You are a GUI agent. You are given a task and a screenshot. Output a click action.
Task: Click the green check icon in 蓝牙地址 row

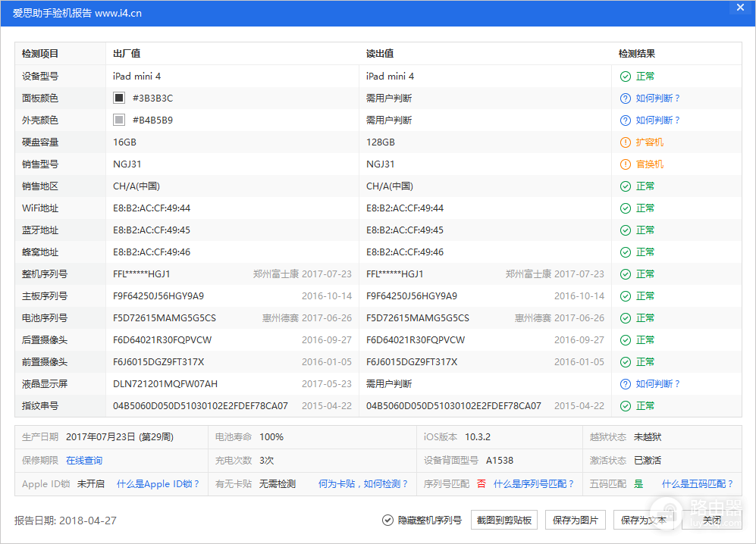tap(626, 230)
